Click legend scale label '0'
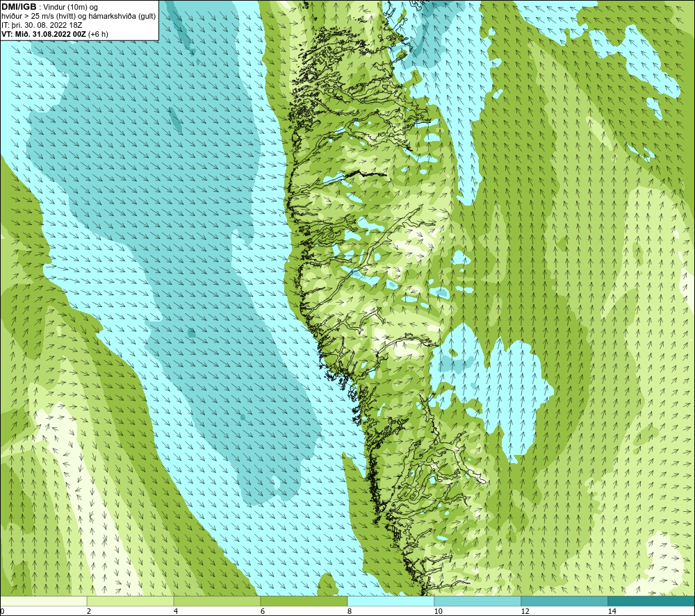 click(2, 611)
